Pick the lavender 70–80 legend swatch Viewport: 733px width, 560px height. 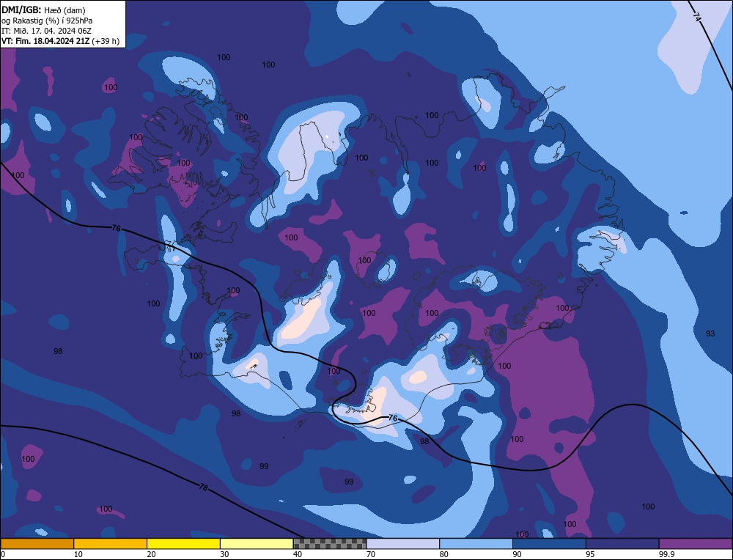403,544
